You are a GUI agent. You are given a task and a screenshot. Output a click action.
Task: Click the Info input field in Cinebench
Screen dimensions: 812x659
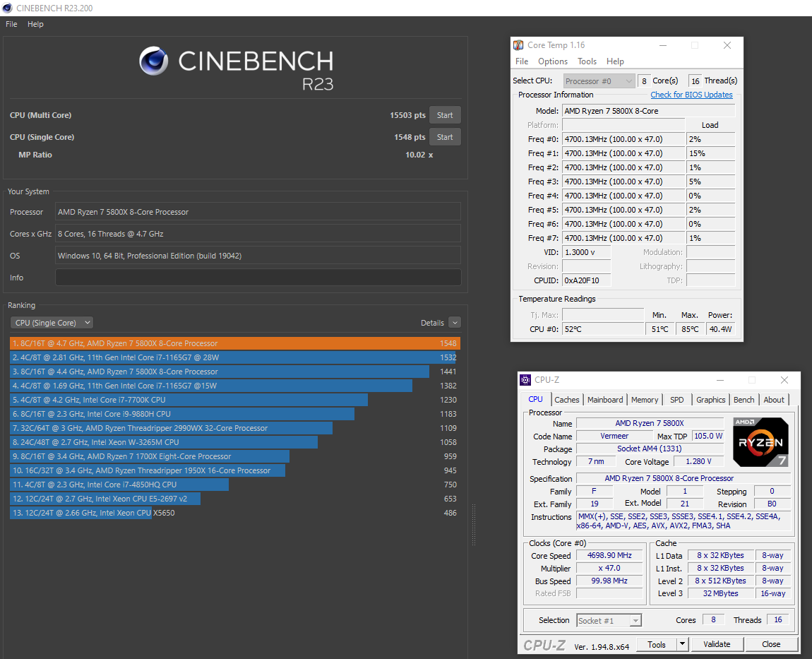point(258,277)
